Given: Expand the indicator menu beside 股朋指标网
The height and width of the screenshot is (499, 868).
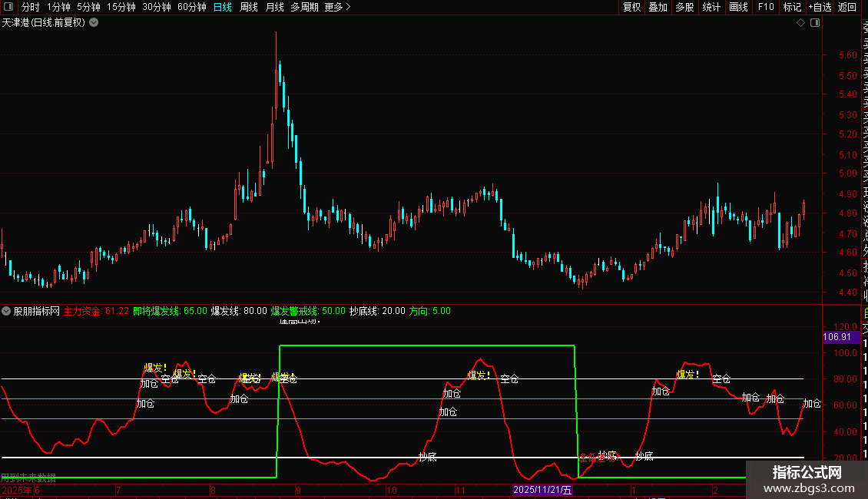Looking at the screenshot, I should click(6, 311).
